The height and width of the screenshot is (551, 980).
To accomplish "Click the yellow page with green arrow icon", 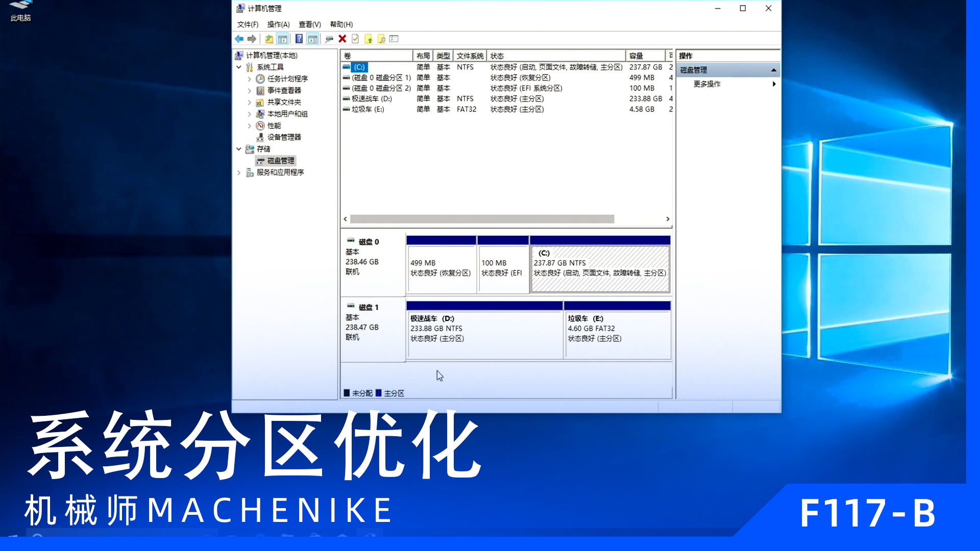I will 368,39.
